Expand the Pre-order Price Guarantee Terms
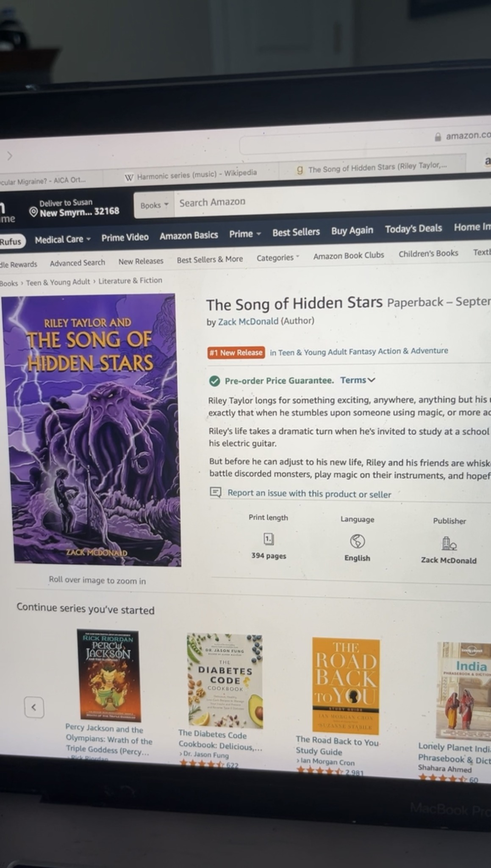The height and width of the screenshot is (868, 491). [358, 380]
